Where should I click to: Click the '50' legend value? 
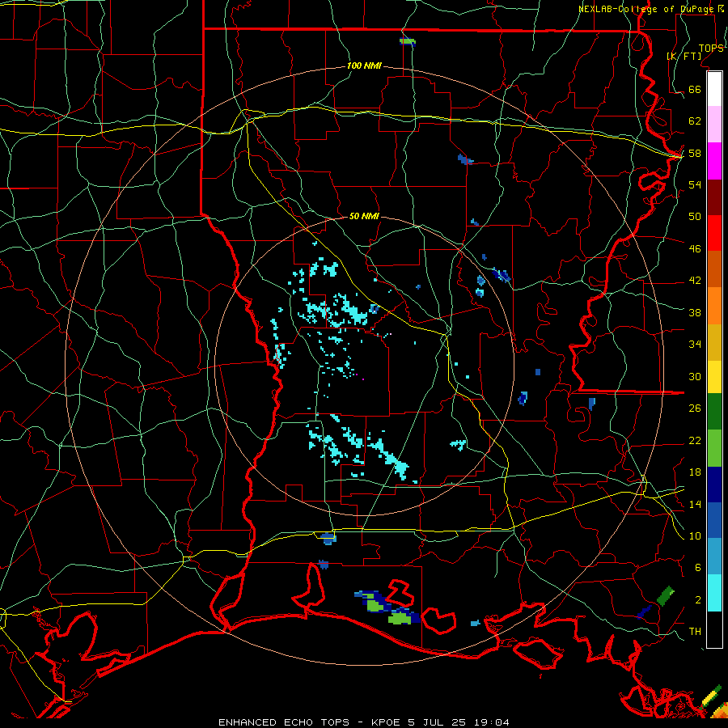[x=695, y=217]
